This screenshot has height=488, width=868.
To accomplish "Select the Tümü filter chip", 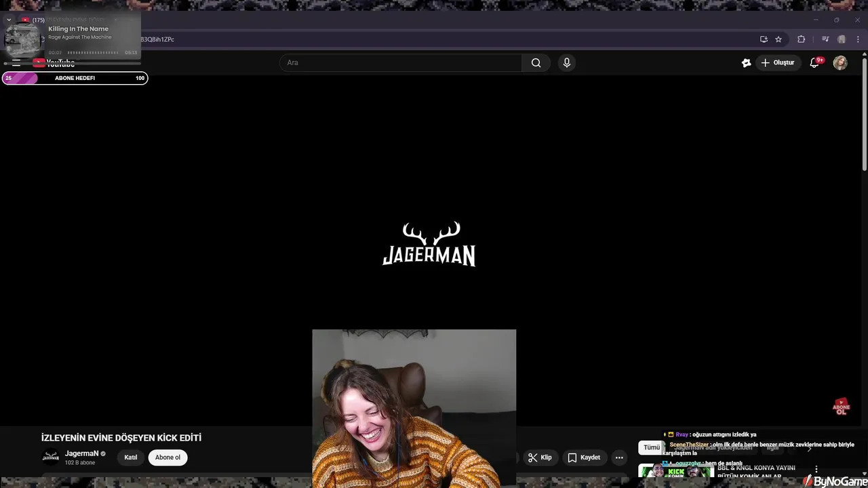I will pos(651,447).
